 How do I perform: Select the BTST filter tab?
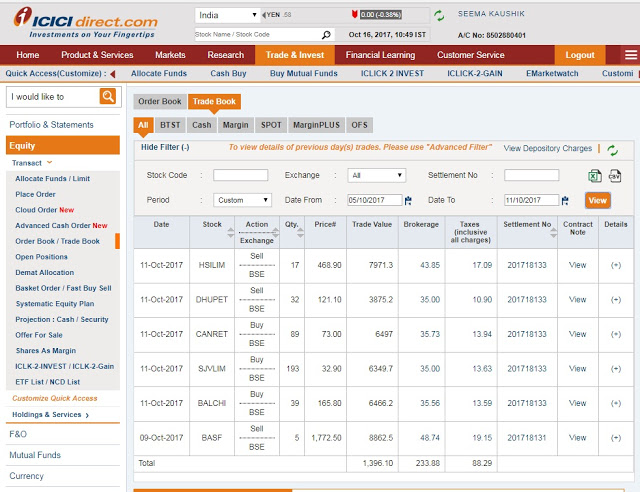[x=170, y=125]
